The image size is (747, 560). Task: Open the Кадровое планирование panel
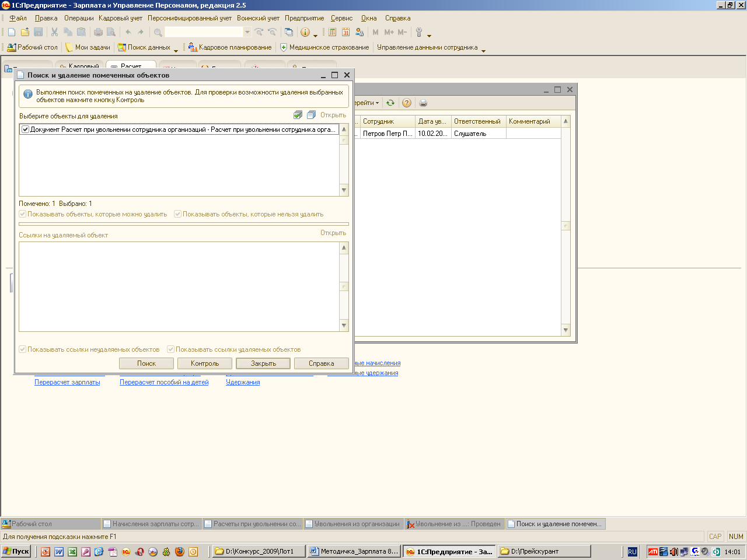[x=230, y=47]
